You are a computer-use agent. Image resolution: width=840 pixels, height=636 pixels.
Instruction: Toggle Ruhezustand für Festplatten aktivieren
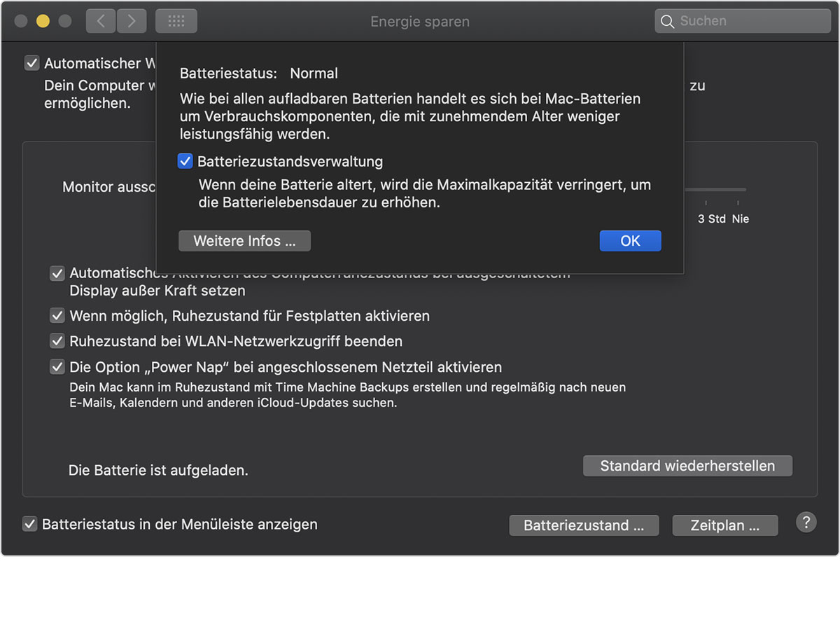click(57, 316)
